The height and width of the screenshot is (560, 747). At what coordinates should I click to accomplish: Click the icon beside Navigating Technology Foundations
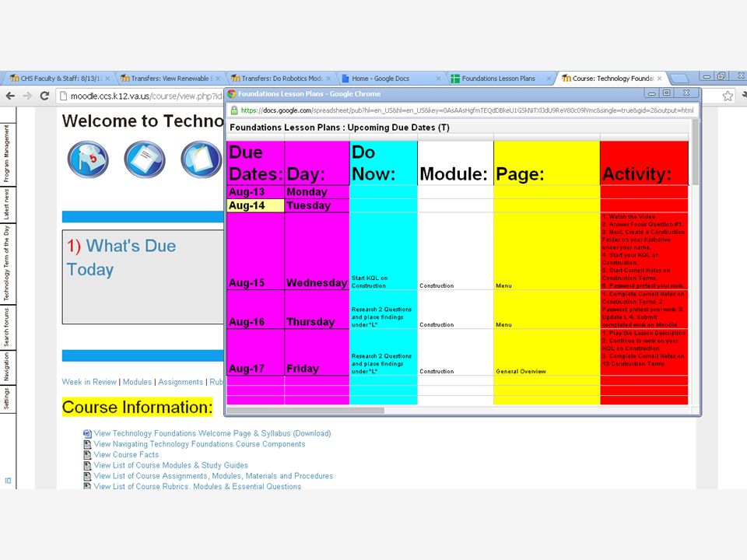[87, 444]
